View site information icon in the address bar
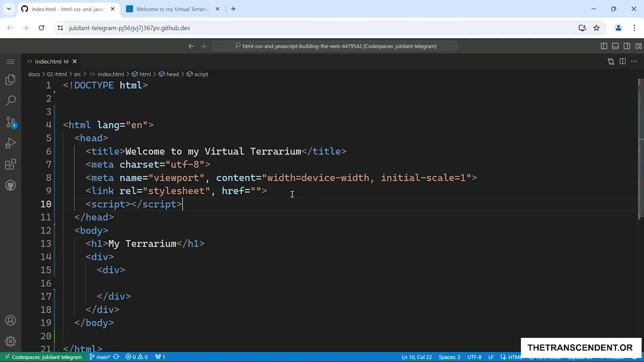 click(x=60, y=28)
